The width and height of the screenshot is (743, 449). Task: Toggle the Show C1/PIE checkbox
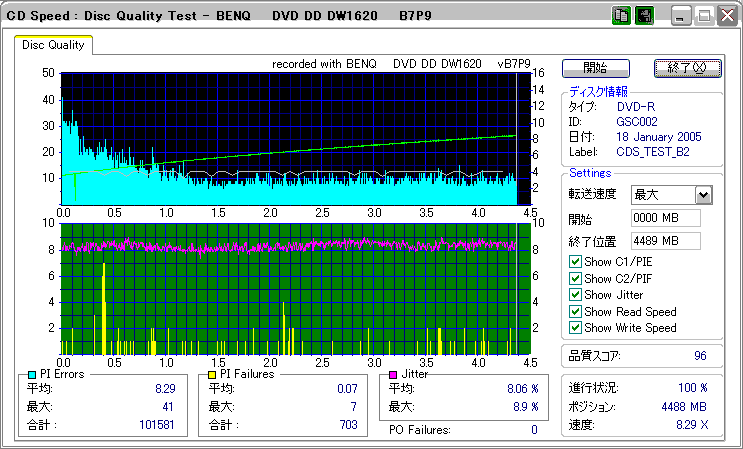tap(575, 261)
